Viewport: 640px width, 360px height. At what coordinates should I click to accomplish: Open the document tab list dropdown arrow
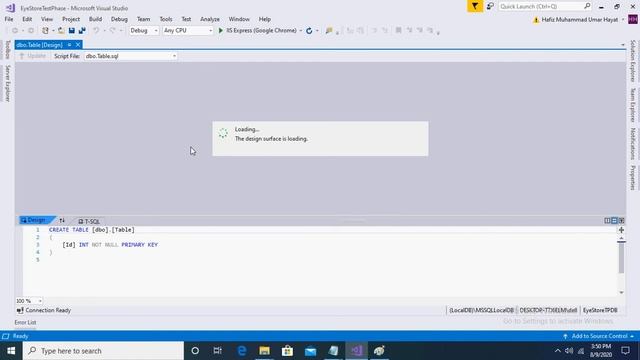(623, 45)
